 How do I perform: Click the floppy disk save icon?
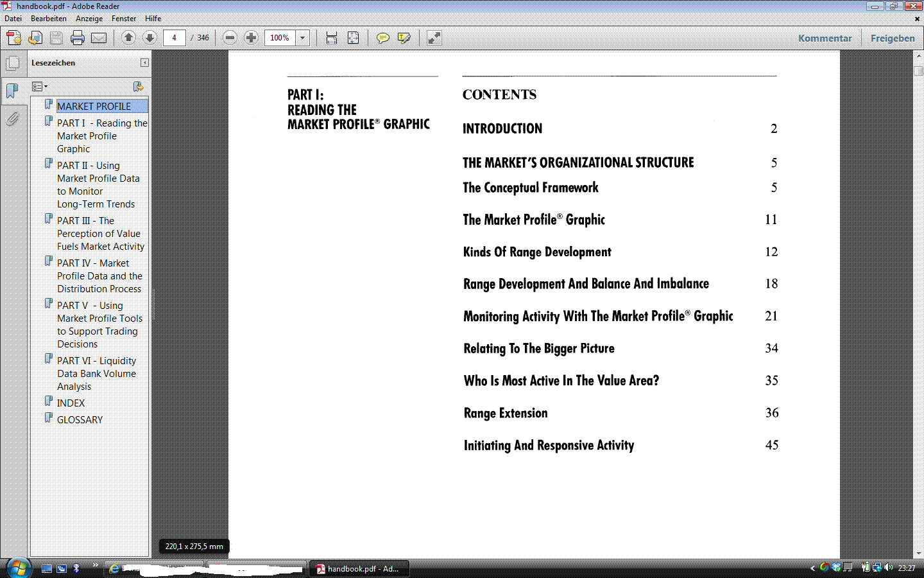click(56, 38)
